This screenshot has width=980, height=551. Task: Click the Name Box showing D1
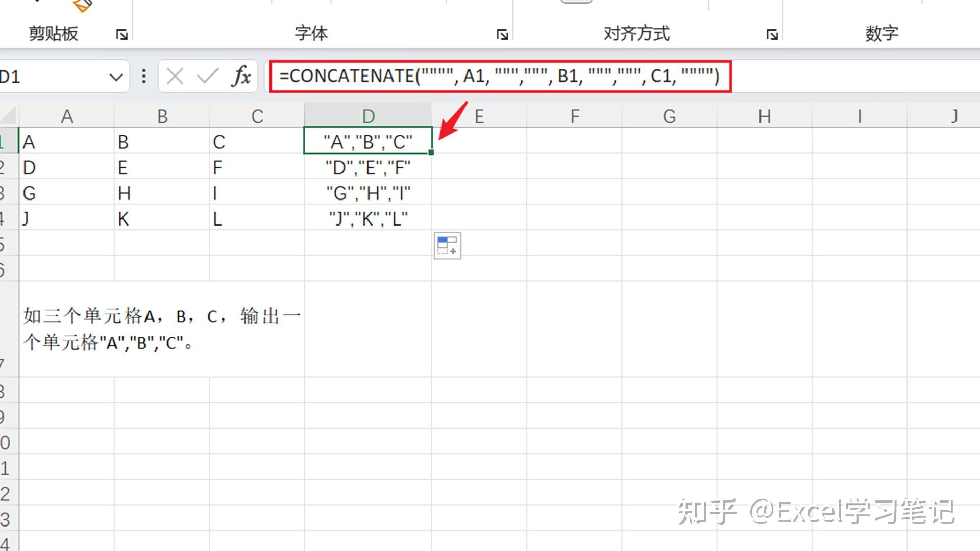coord(51,76)
